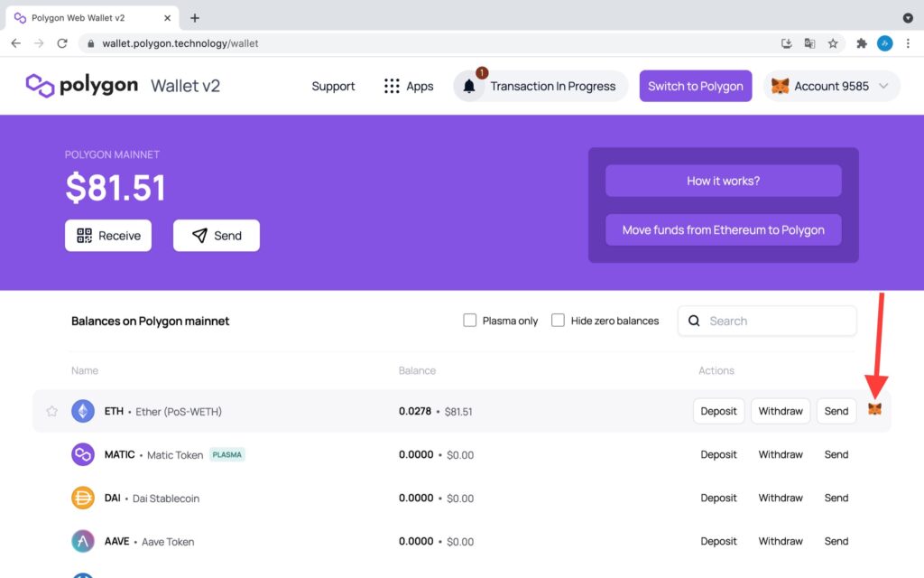Viewport: 924px width, 578px height.
Task: Go forward in browser history
Action: [x=39, y=43]
